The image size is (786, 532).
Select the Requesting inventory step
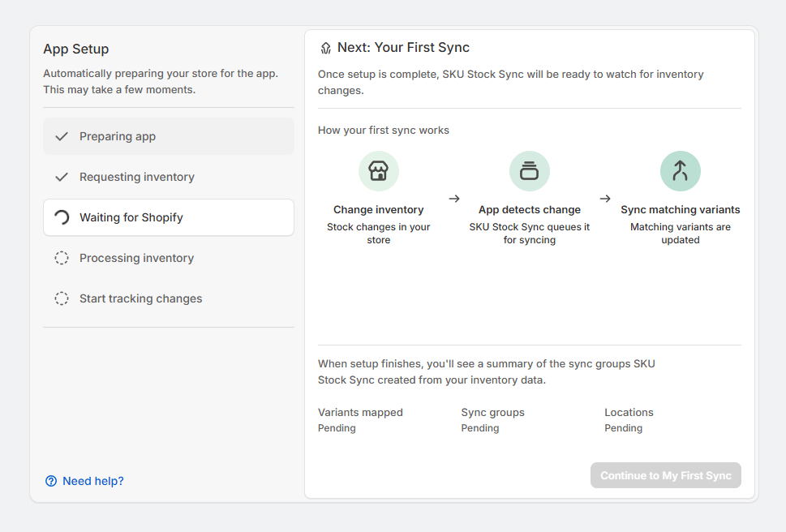tap(169, 177)
